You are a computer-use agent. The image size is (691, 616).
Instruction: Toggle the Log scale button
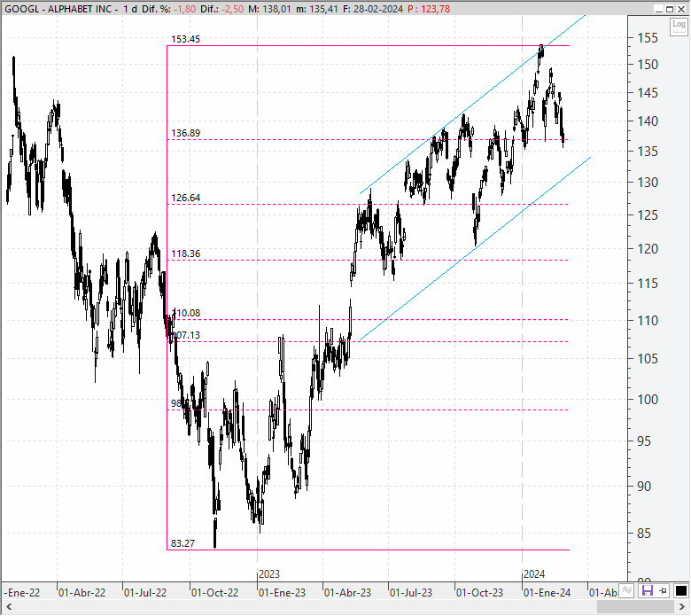[x=679, y=27]
